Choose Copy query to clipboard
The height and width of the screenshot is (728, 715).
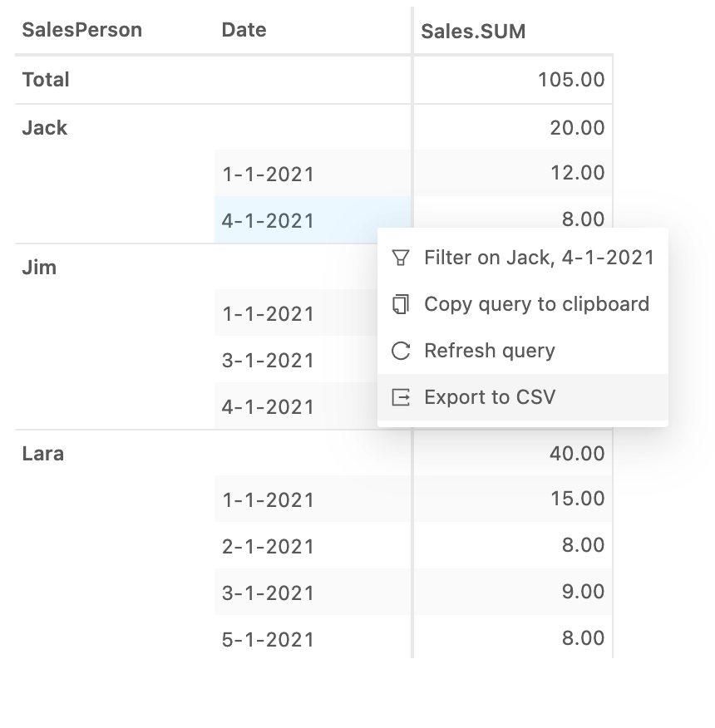[x=523, y=304]
